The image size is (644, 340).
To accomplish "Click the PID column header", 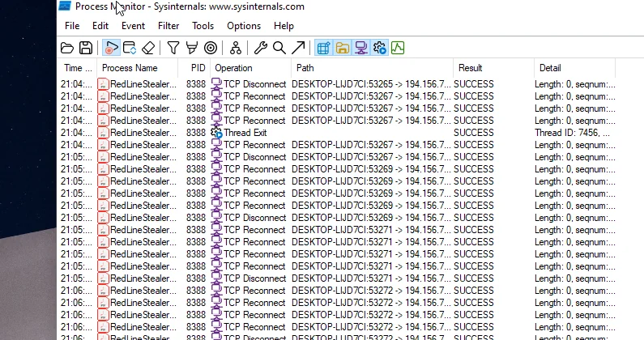I will click(x=194, y=68).
